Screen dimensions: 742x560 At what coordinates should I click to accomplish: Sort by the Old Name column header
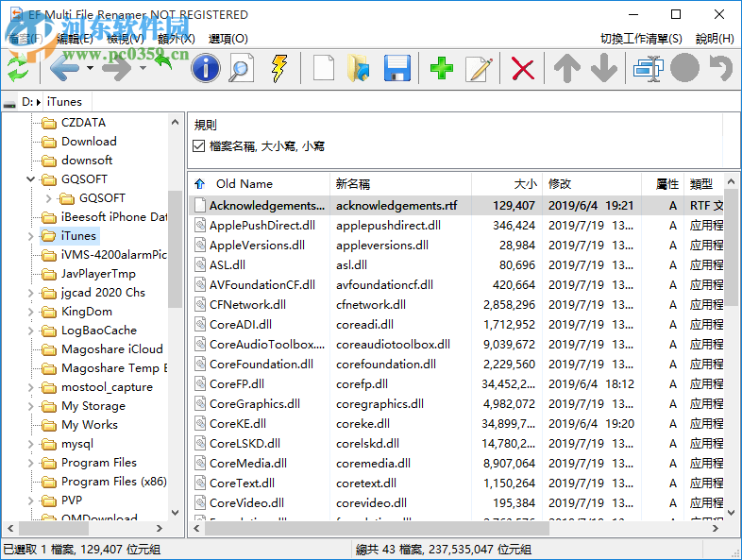(260, 183)
